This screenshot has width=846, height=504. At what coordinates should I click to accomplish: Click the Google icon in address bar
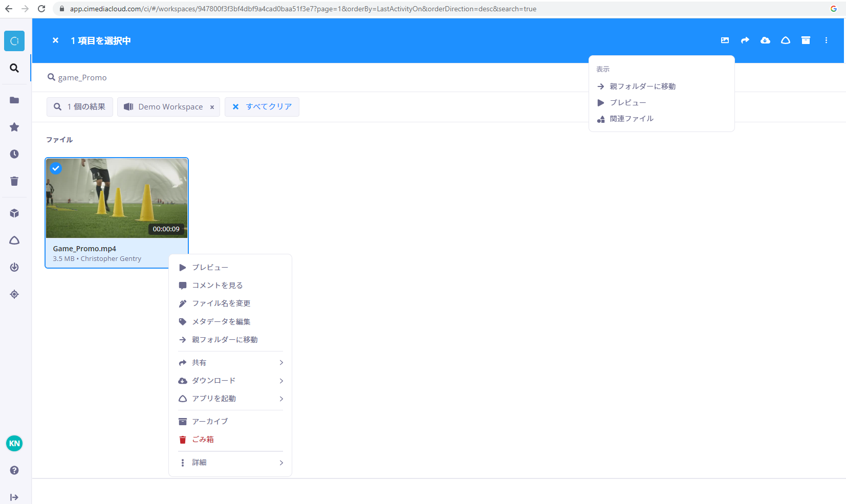point(834,9)
